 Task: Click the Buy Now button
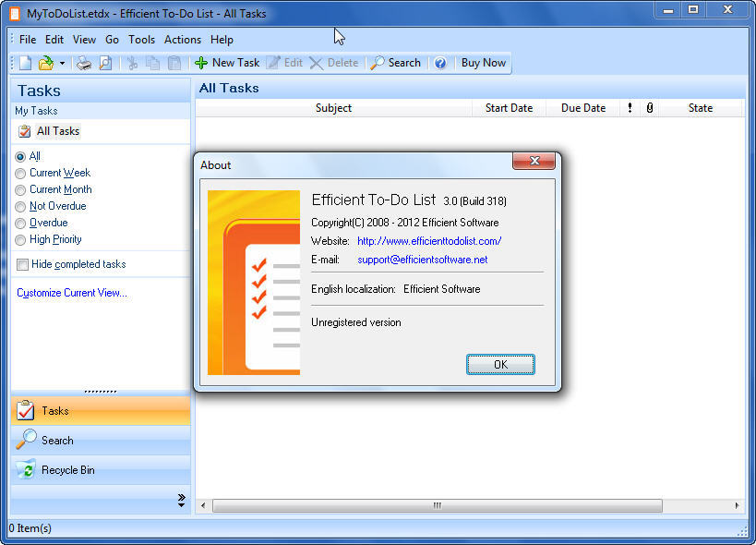tap(483, 63)
